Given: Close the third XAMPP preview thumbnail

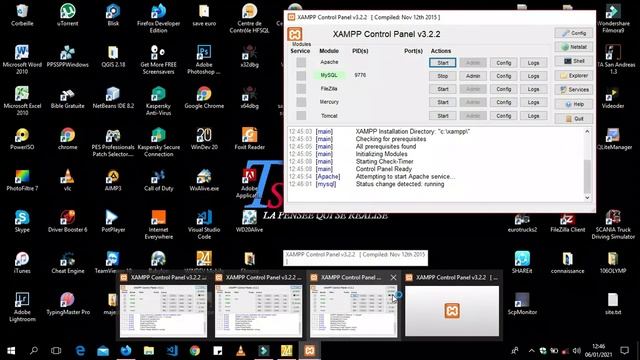Looking at the screenshot, I should click(393, 278).
